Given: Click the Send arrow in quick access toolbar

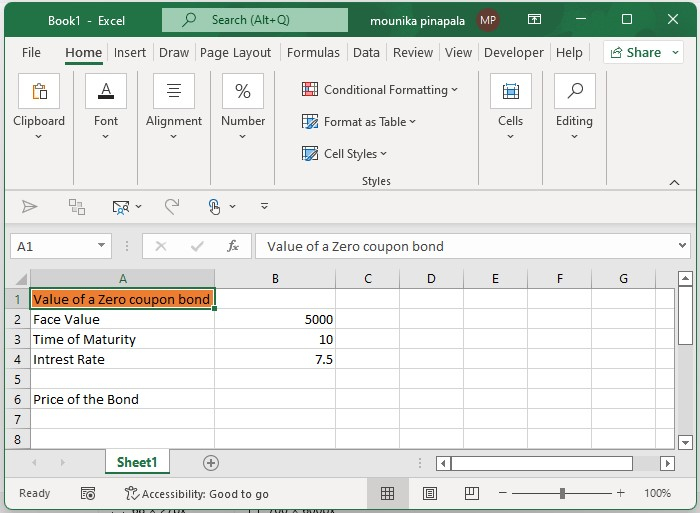Looking at the screenshot, I should [x=29, y=206].
